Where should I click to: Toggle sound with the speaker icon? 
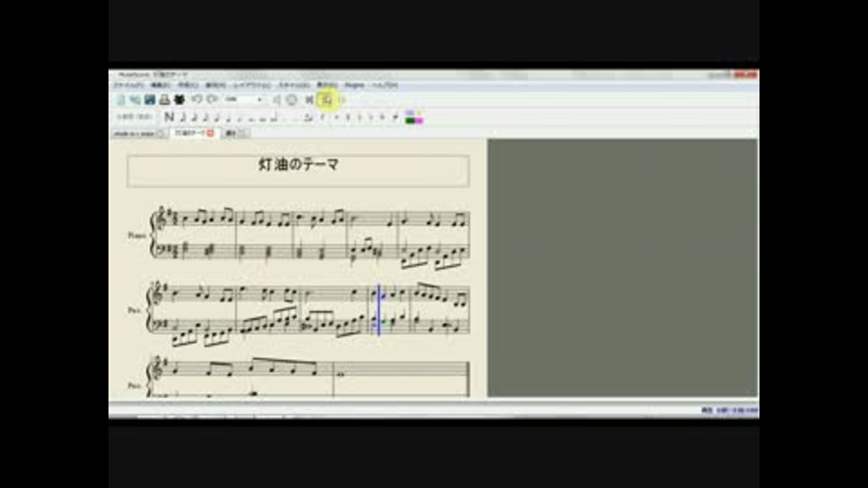point(277,99)
